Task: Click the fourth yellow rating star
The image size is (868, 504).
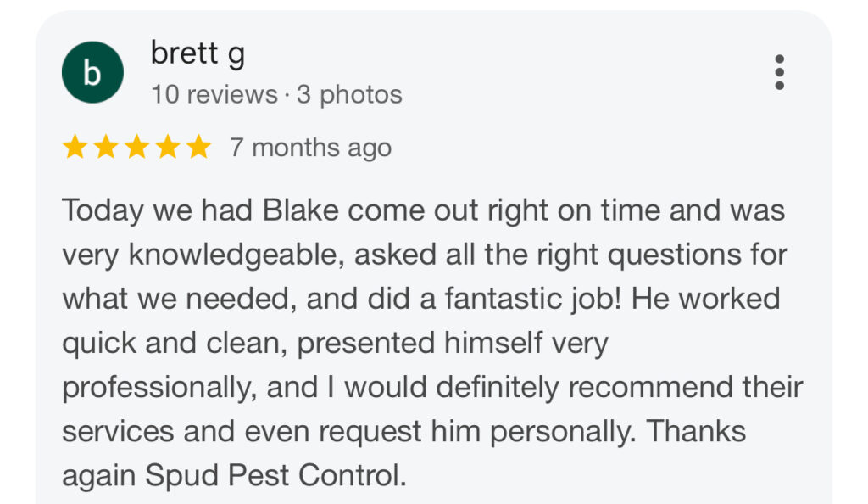Action: [167, 148]
